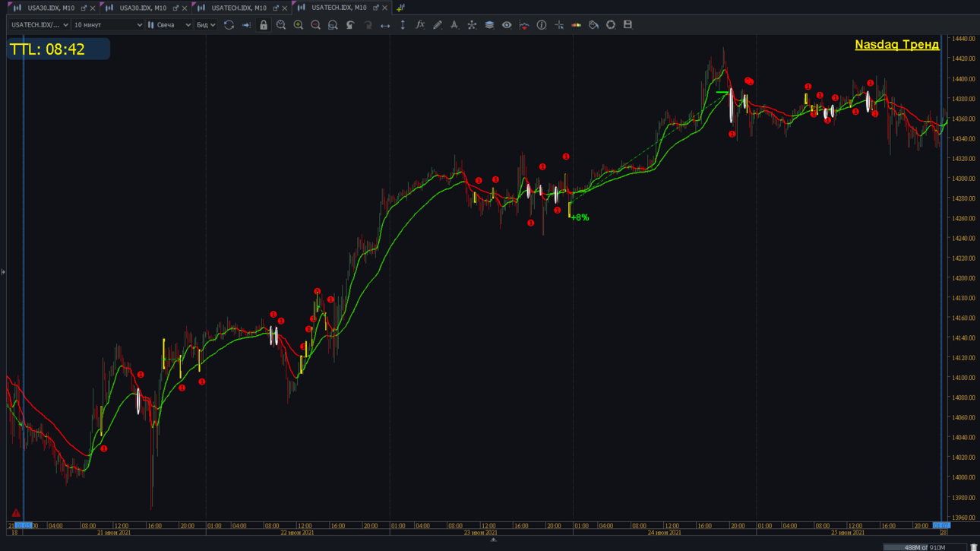Click the horizontal stretch arrows icon
980x551 pixels.
click(x=385, y=25)
